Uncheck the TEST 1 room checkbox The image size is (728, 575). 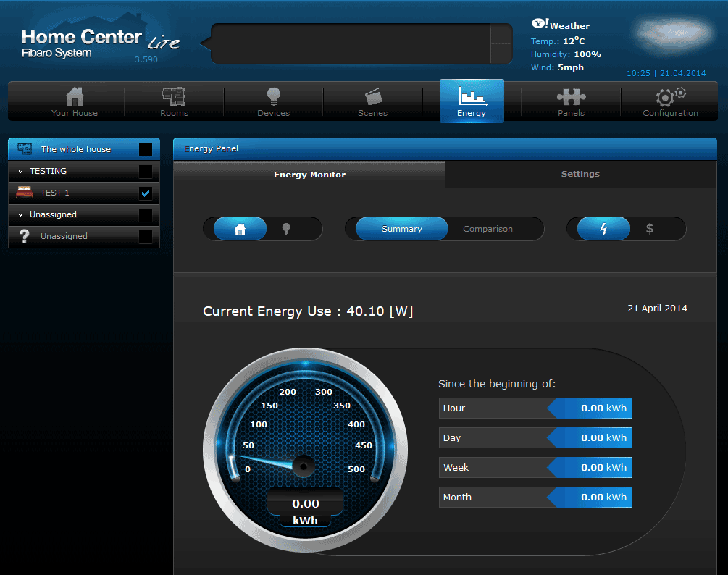click(x=146, y=193)
